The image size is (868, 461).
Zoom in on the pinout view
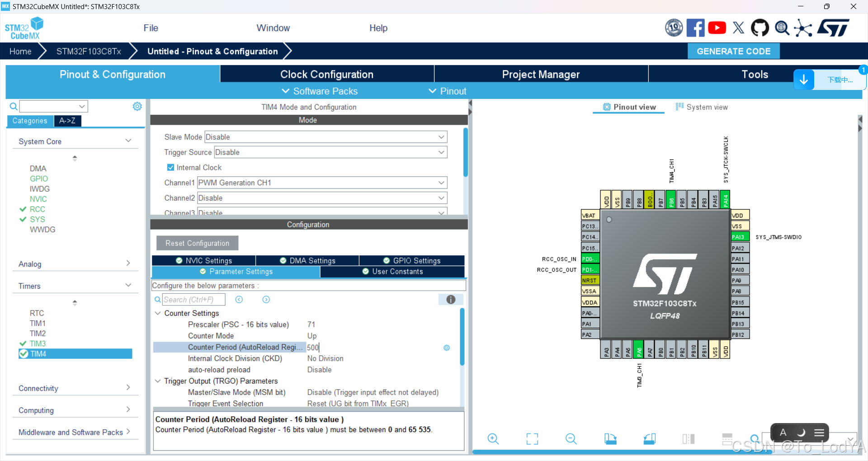coord(493,438)
